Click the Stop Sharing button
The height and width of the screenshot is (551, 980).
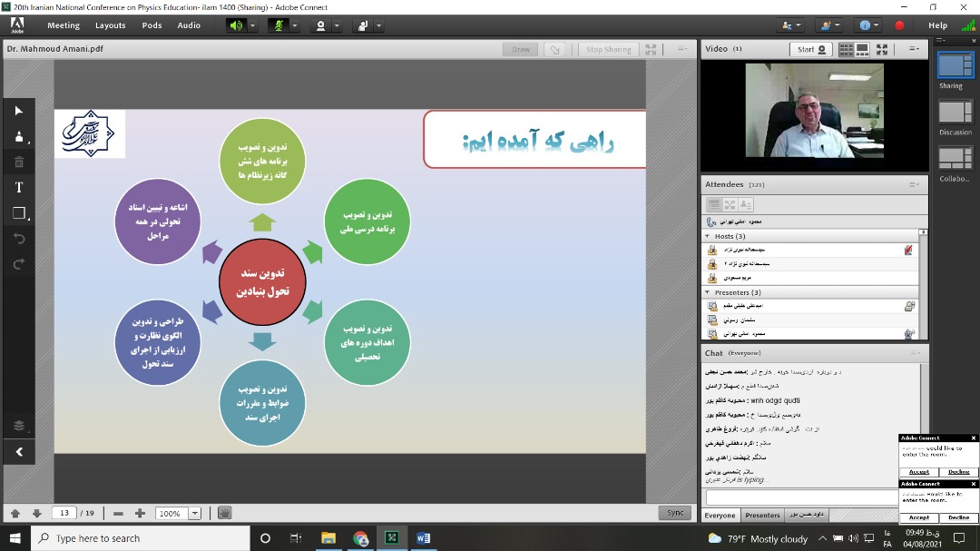tap(608, 50)
